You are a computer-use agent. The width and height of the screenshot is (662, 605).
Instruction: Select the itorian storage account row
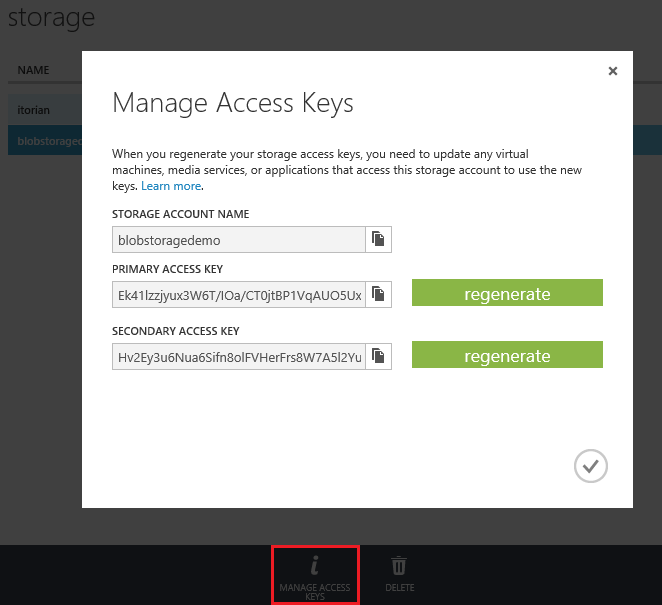(x=40, y=109)
